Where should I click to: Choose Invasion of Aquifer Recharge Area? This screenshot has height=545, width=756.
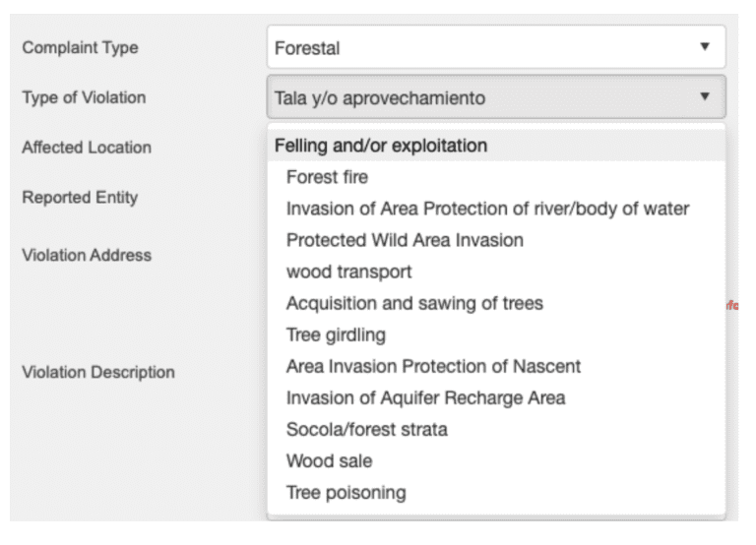pos(425,397)
